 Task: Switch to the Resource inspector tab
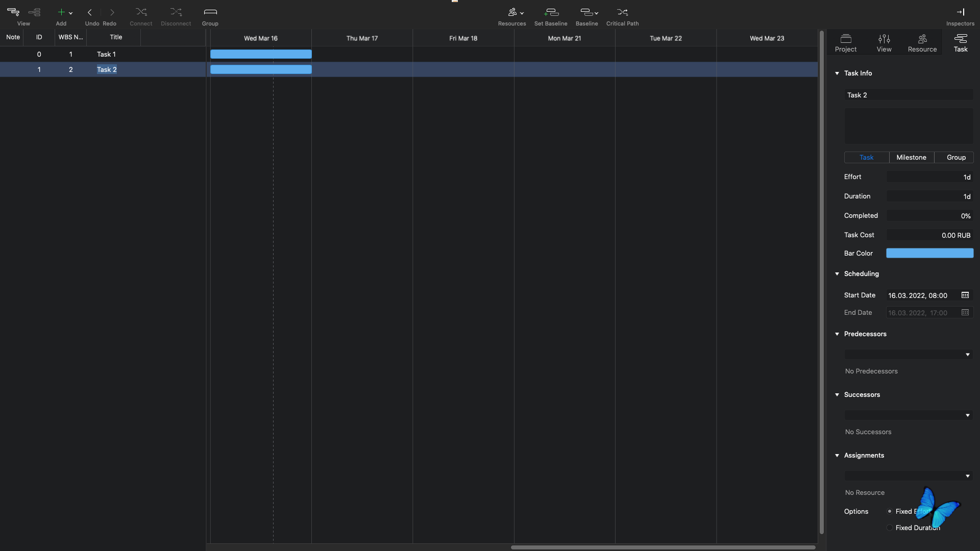tap(922, 43)
